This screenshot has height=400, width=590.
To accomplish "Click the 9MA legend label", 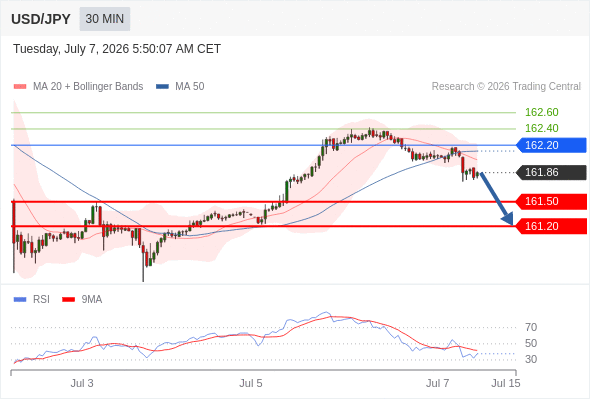I will [x=92, y=300].
